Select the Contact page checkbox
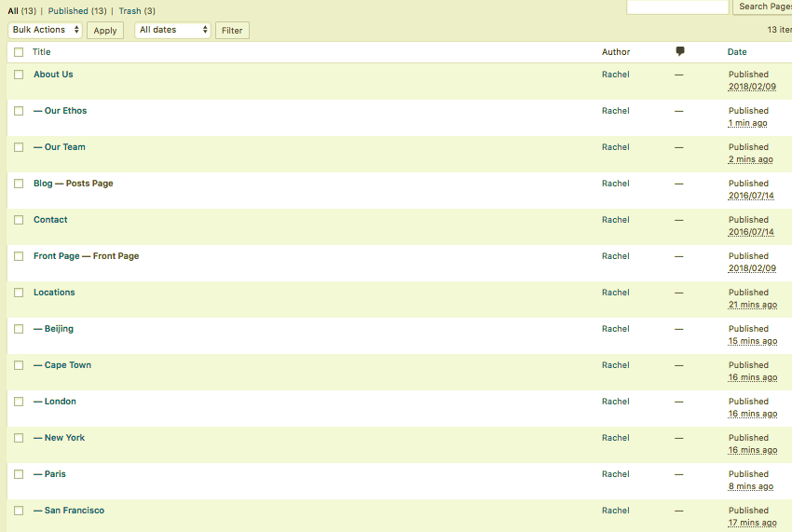Image resolution: width=792 pixels, height=532 pixels. click(19, 220)
